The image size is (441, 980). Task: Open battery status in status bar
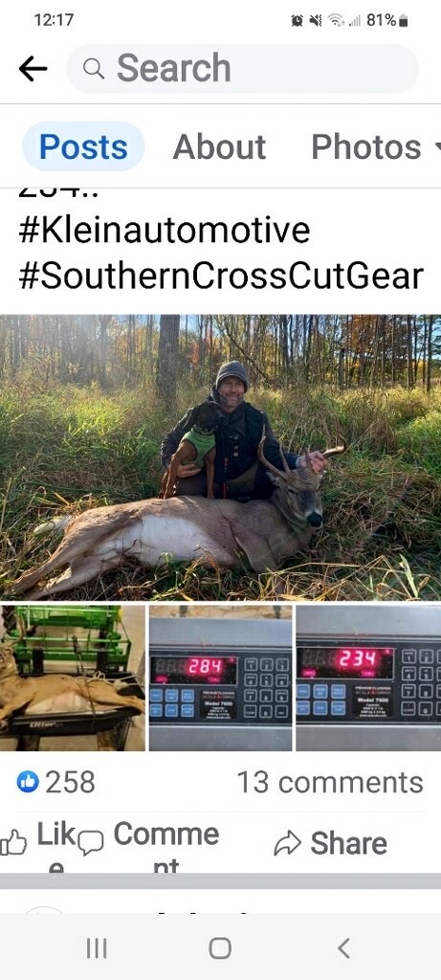pyautogui.click(x=404, y=21)
